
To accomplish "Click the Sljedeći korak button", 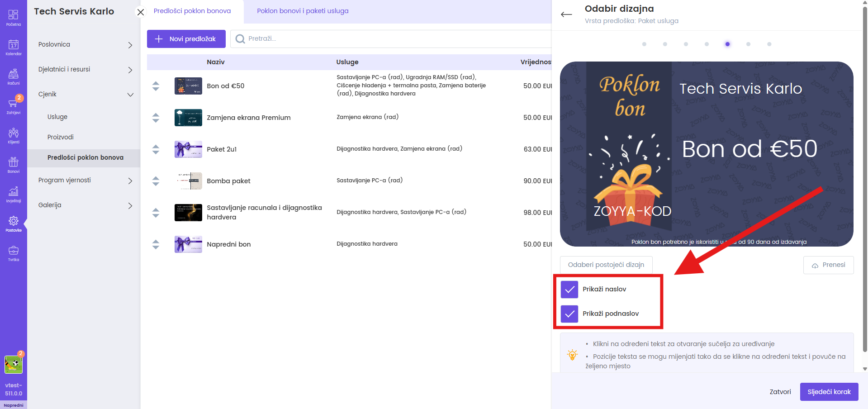I will [x=829, y=392].
